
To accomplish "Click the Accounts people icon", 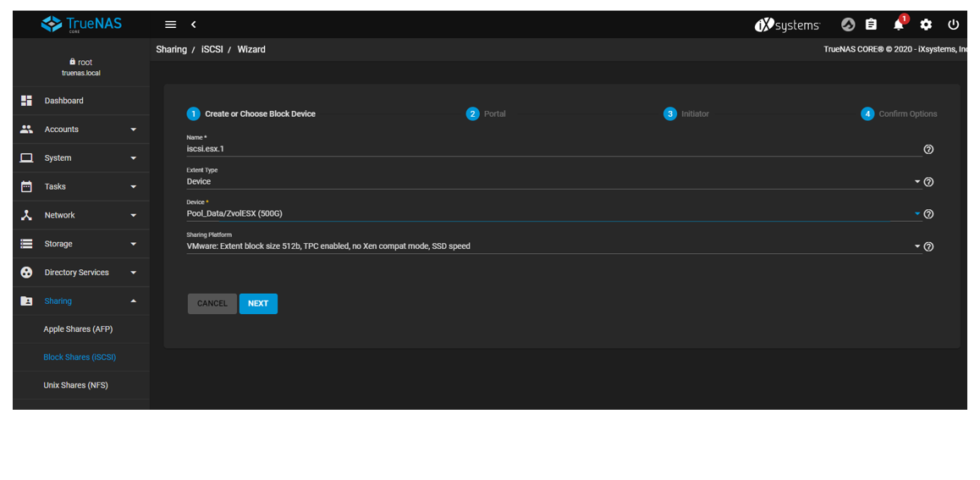I will [26, 130].
